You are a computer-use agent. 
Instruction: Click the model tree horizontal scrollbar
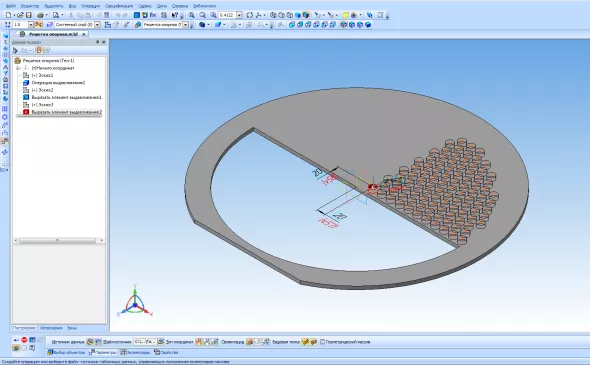(x=59, y=240)
